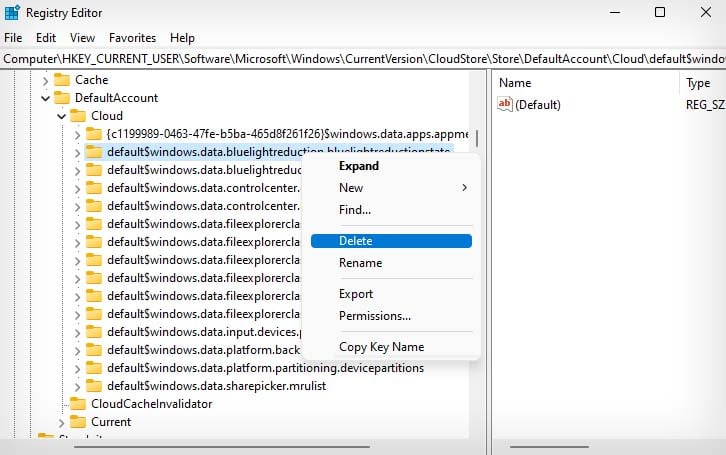The width and height of the screenshot is (726, 455).
Task: Select Delete in the context menu
Action: pos(391,241)
